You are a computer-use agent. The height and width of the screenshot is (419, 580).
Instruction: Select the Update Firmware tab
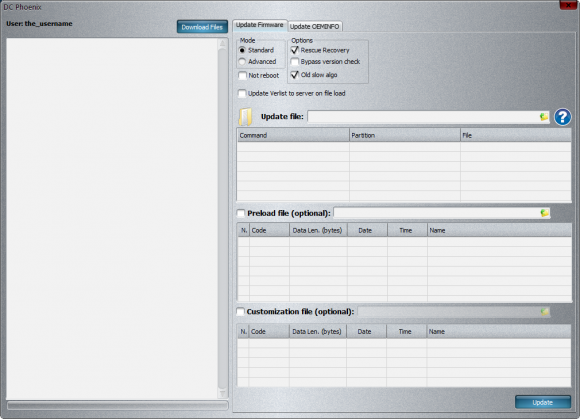(260, 25)
